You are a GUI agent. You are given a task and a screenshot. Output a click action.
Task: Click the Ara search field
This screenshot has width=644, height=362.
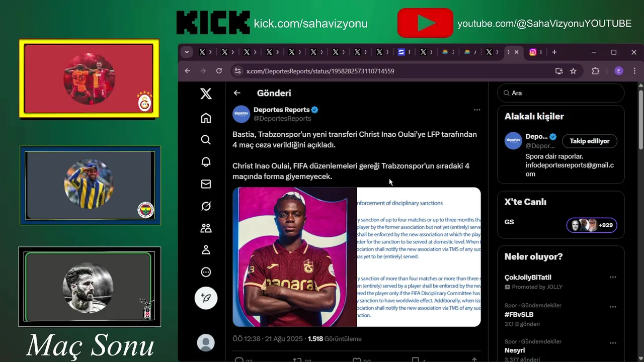click(x=560, y=93)
